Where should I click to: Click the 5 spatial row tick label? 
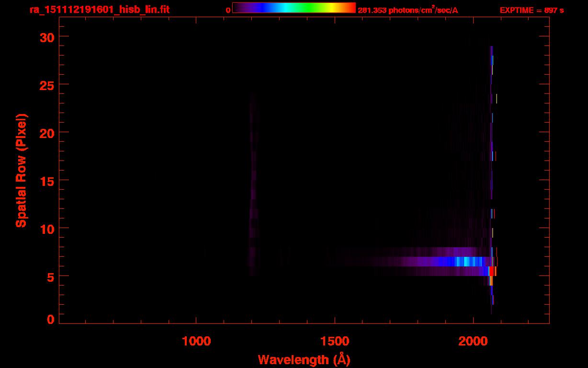pyautogui.click(x=51, y=276)
